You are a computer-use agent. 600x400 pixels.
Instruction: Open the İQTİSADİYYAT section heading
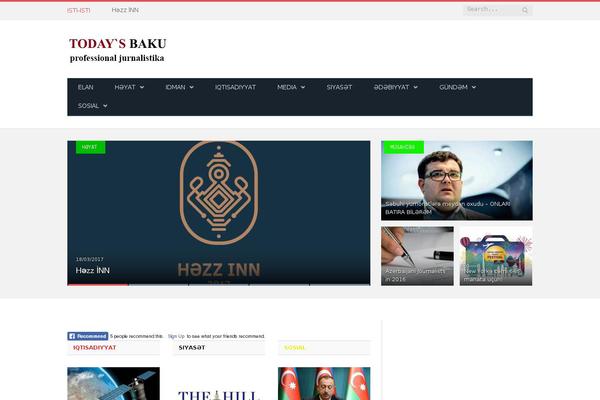94,348
